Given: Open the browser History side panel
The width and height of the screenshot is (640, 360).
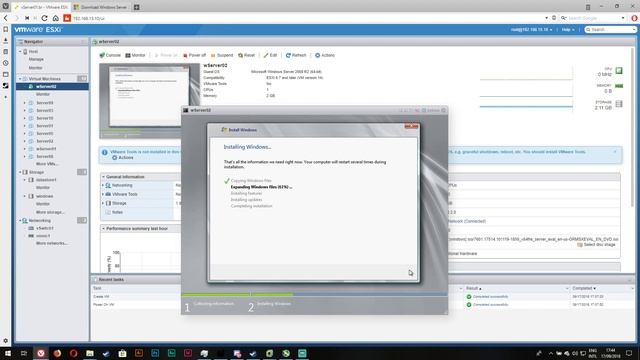Looking at the screenshot, I should pos(6,63).
